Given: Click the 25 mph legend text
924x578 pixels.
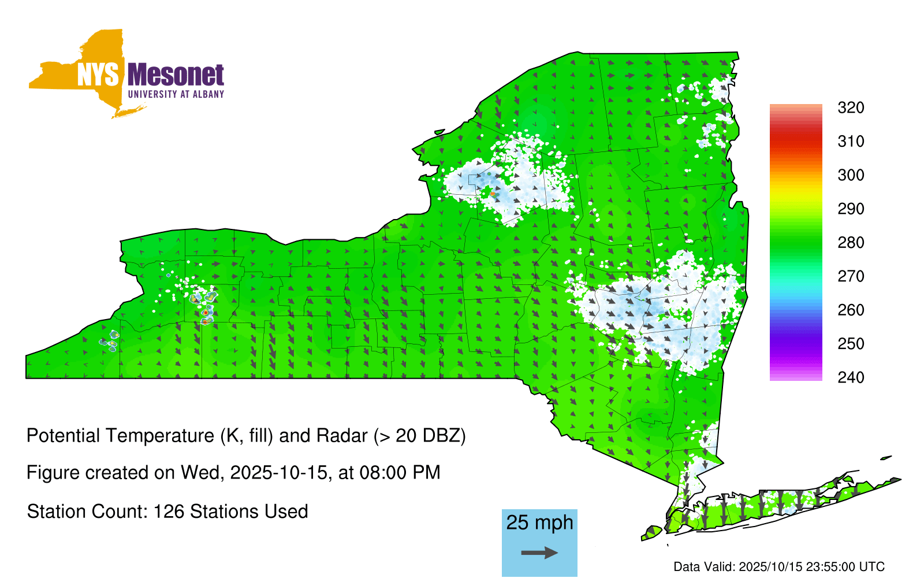Looking at the screenshot, I should [539, 523].
